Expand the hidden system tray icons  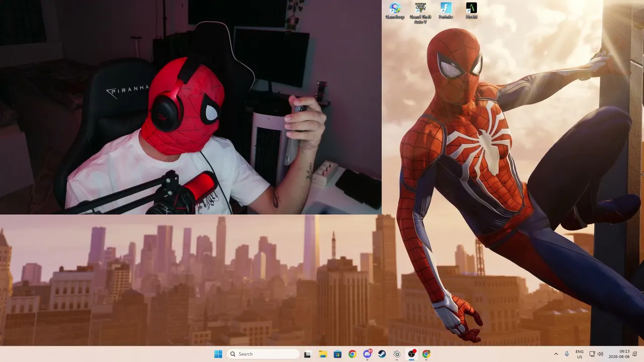click(x=556, y=354)
